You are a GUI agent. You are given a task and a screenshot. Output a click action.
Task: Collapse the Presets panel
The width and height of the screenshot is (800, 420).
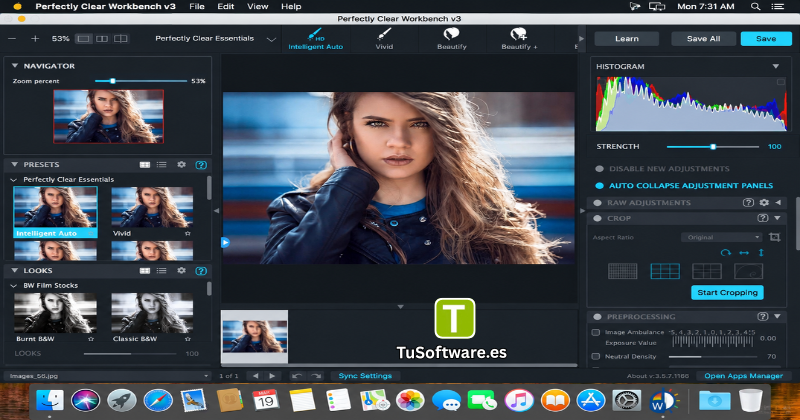click(x=15, y=164)
